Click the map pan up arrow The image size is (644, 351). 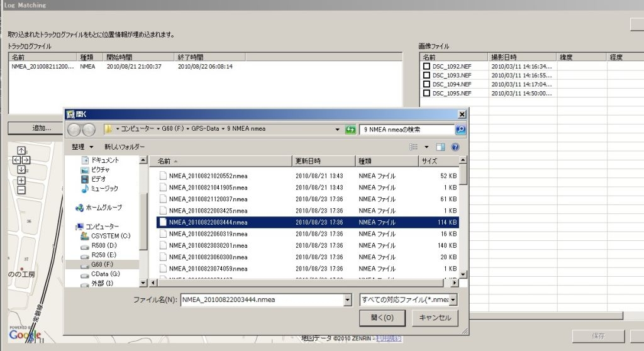point(21,151)
